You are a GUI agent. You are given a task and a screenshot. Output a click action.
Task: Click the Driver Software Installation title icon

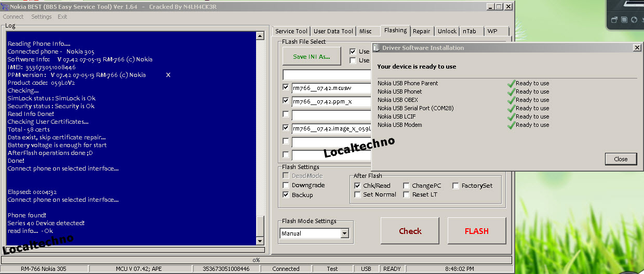(x=377, y=48)
